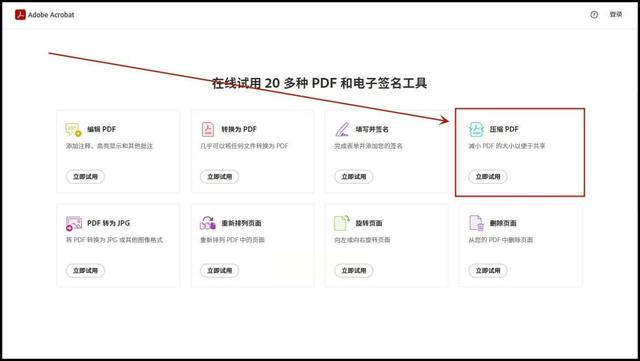This screenshot has width=640, height=361.
Task: Launch 删除页面 via 立即试用 button
Action: click(488, 270)
